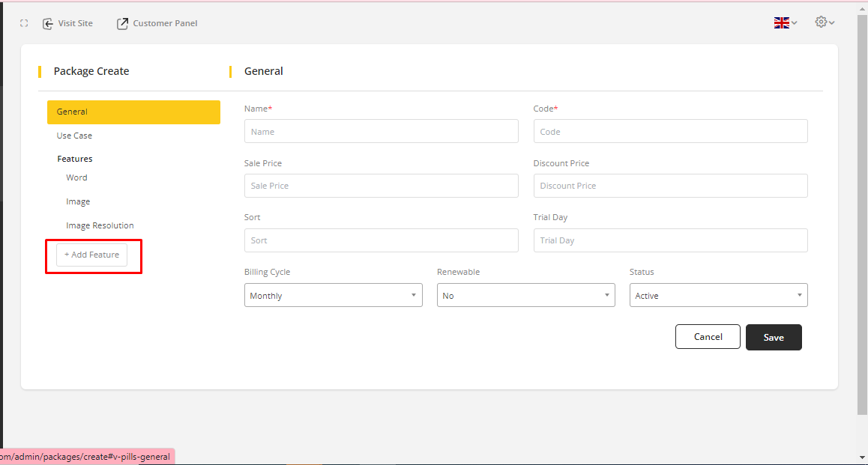Select the Discount Price field
This screenshot has width=868, height=465.
(670, 186)
